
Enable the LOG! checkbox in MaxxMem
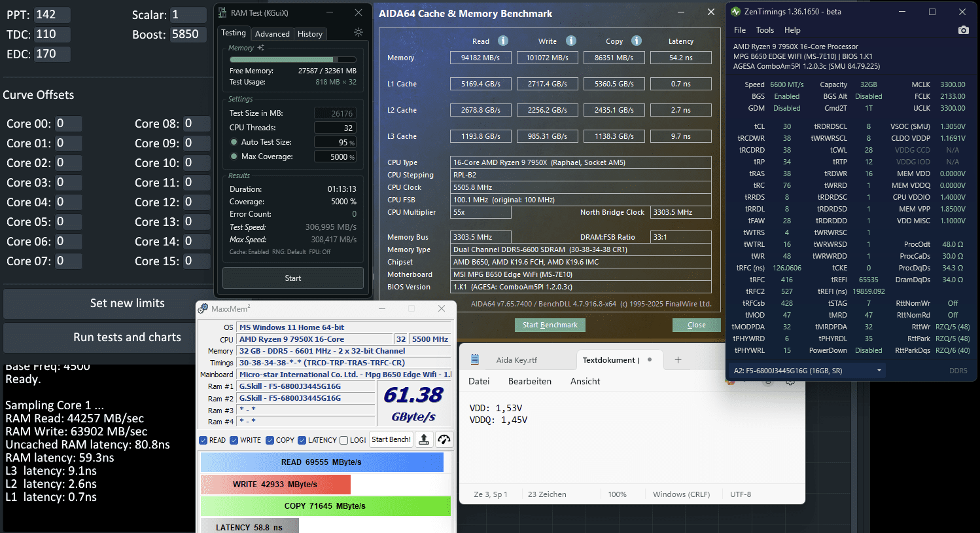pos(344,440)
